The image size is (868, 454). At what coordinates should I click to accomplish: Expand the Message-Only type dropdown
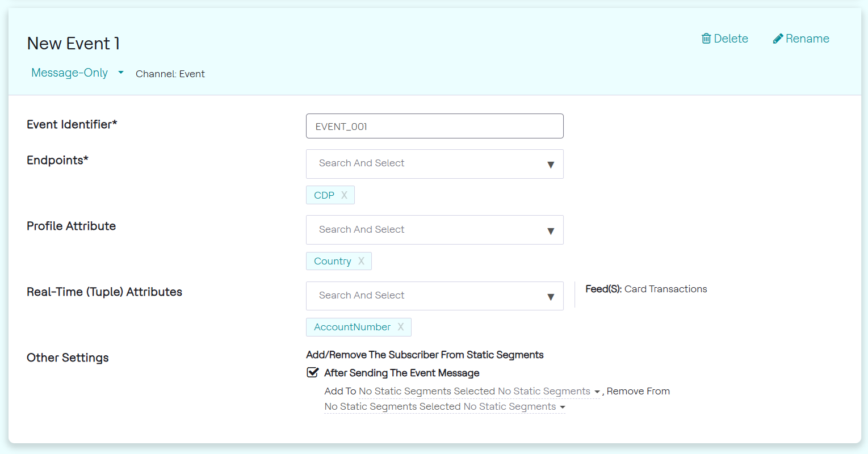coord(121,73)
